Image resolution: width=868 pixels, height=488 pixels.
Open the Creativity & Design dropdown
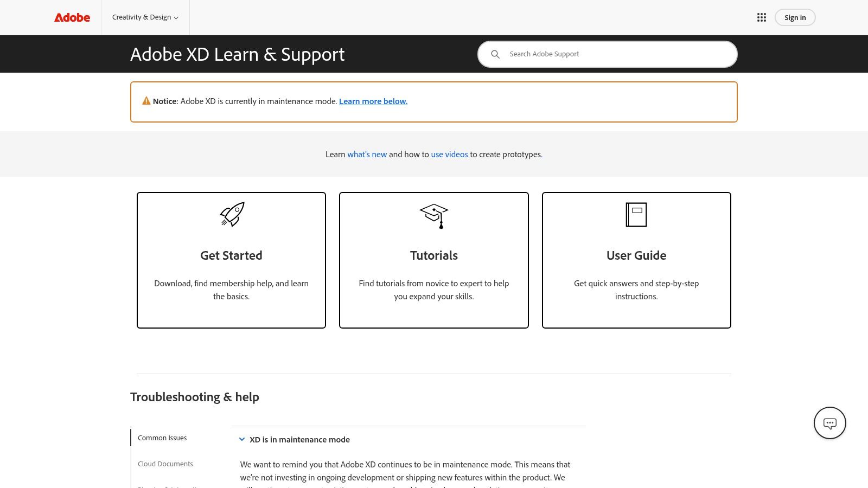tap(145, 17)
